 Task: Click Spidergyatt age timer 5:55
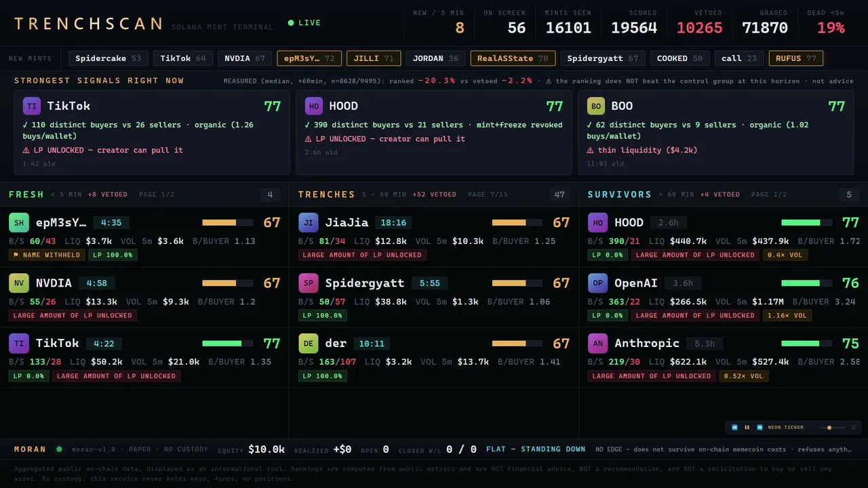pos(430,283)
